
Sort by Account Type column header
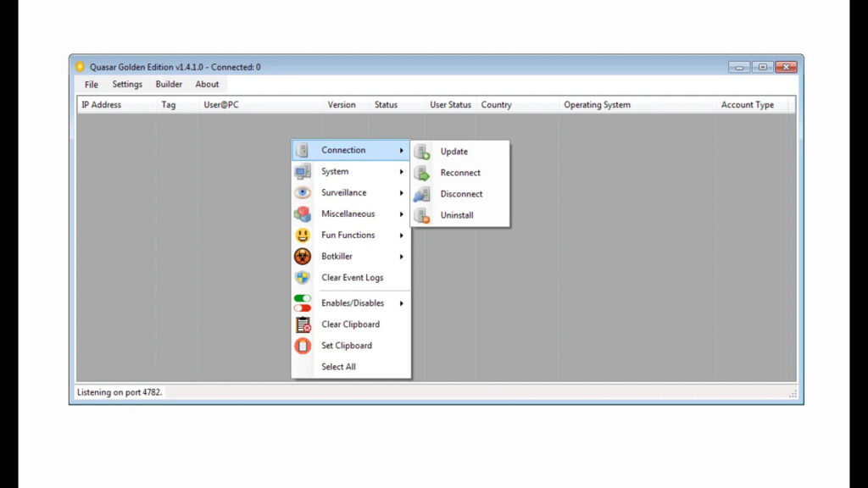[x=752, y=104]
